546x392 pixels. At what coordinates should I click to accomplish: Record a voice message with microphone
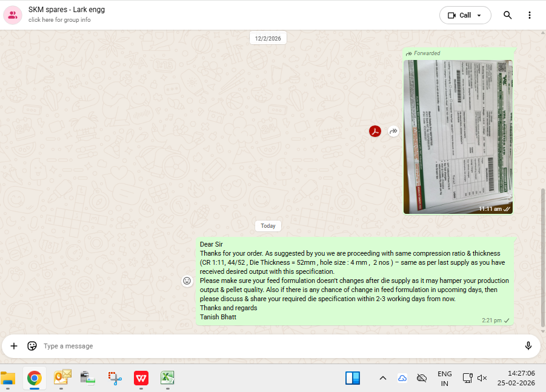pos(528,346)
